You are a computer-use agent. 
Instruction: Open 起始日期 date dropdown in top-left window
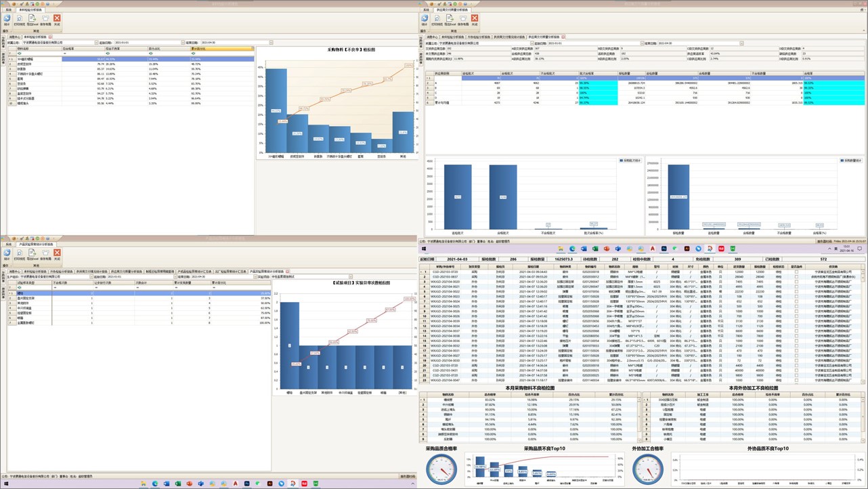click(183, 43)
